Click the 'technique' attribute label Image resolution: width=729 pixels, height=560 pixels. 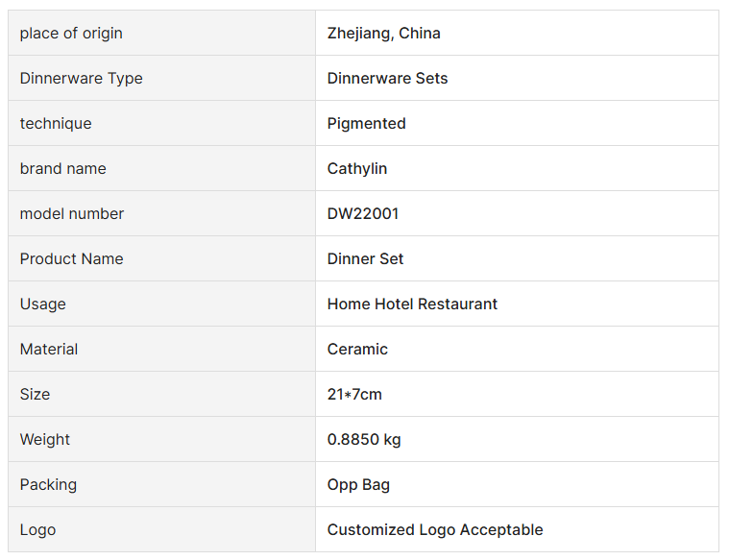[56, 124]
